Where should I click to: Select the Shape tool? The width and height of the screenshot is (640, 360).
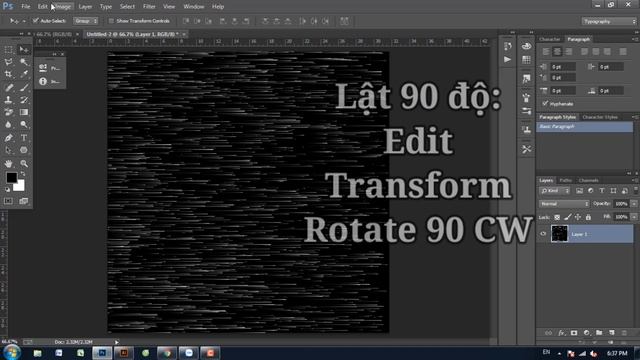[x=24, y=150]
